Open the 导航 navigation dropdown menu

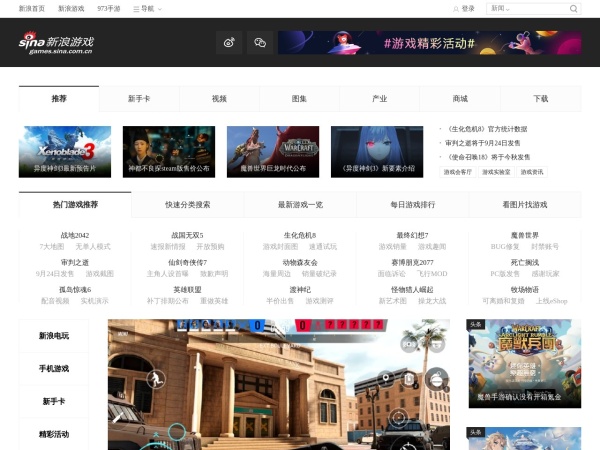(146, 8)
